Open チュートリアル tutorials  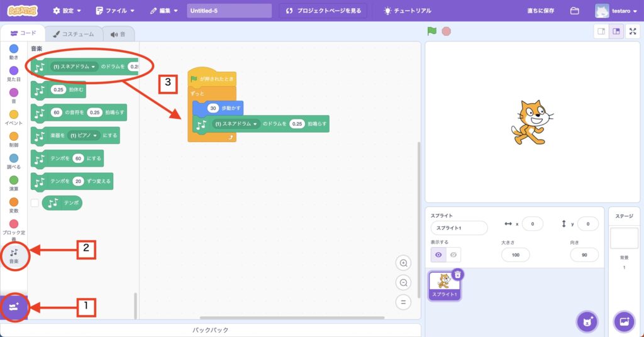point(407,11)
